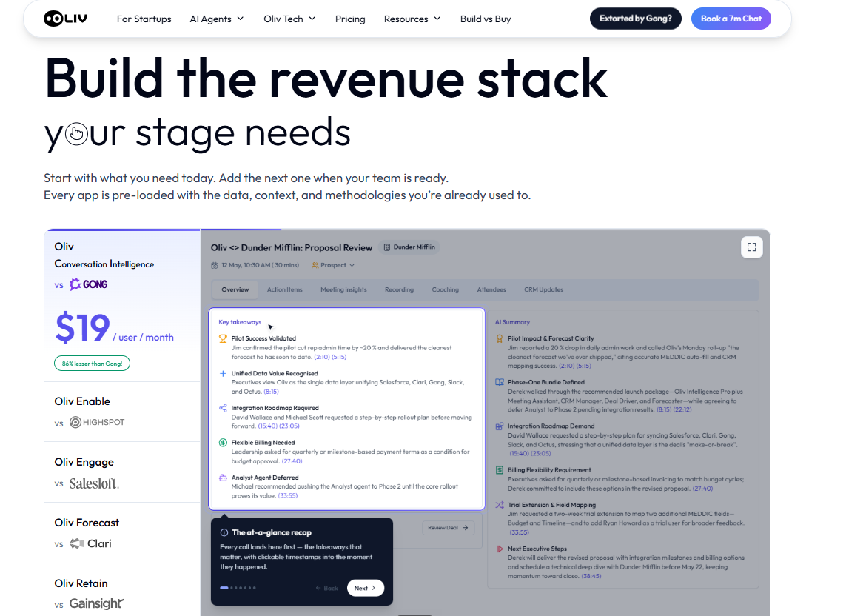Click the dollar icon for Flexible Billing Needed

(x=223, y=443)
